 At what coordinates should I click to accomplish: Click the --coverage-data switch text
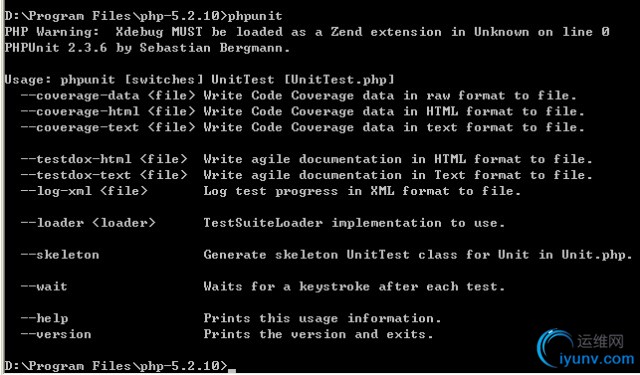pyautogui.click(x=80, y=96)
